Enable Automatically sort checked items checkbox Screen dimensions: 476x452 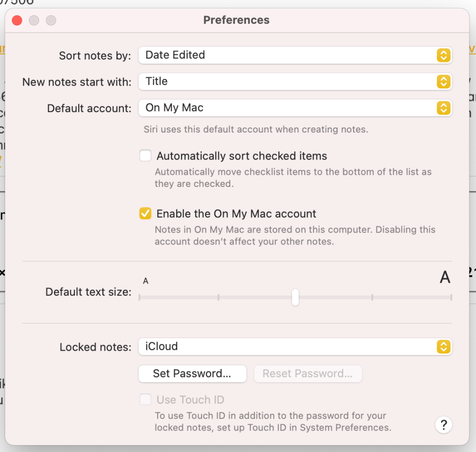[146, 156]
